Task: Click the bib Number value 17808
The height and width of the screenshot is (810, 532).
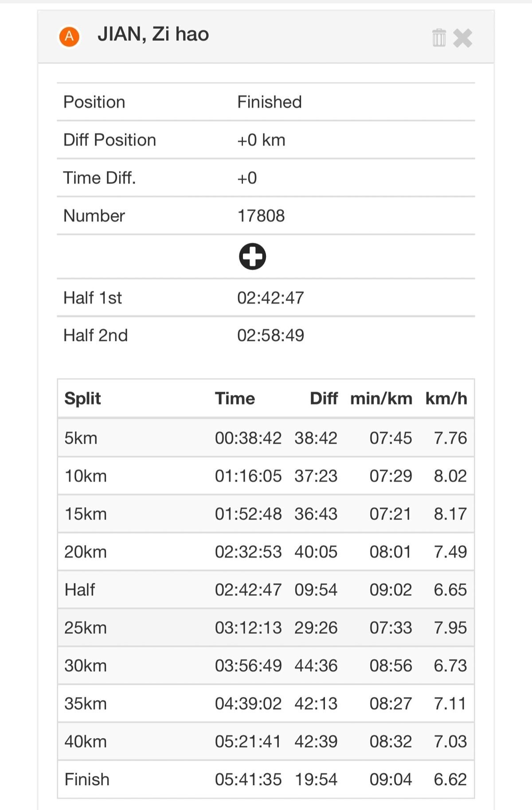Action: [261, 216]
